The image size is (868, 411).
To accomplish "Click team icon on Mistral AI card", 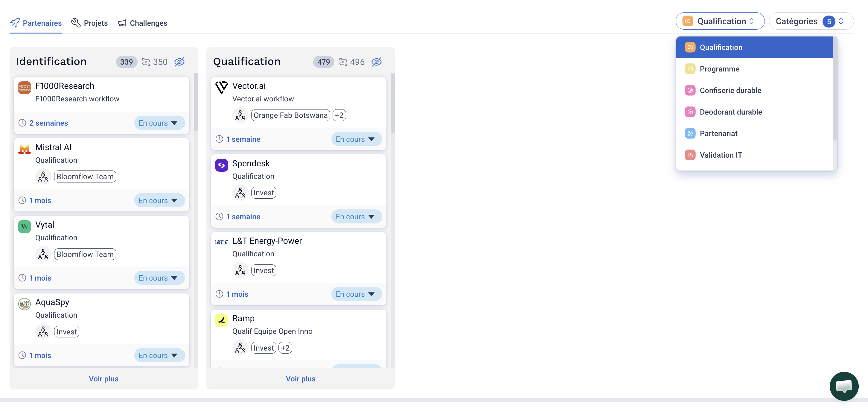I will pos(43,176).
